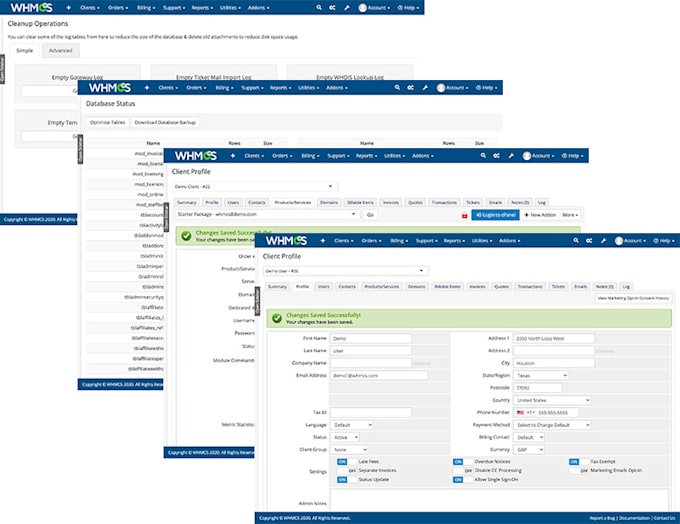680x524 pixels.
Task: Click wrench icon in Demo Client #22 window
Action: click(x=511, y=156)
